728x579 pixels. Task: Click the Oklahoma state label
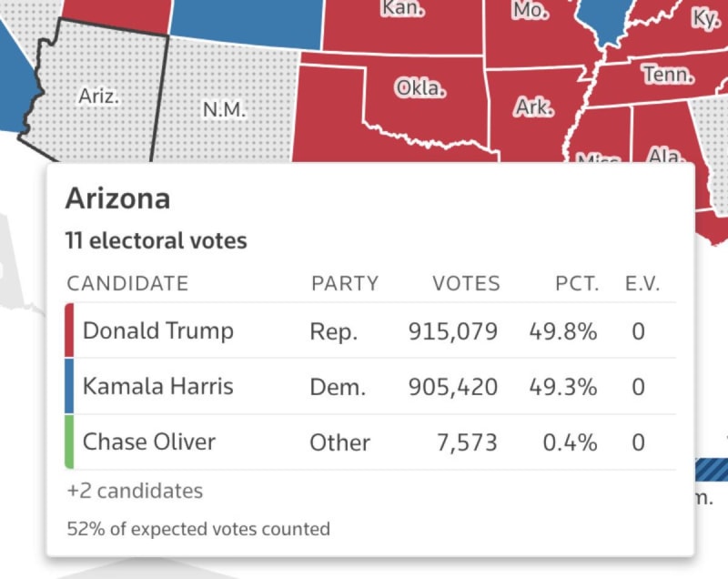(420, 89)
